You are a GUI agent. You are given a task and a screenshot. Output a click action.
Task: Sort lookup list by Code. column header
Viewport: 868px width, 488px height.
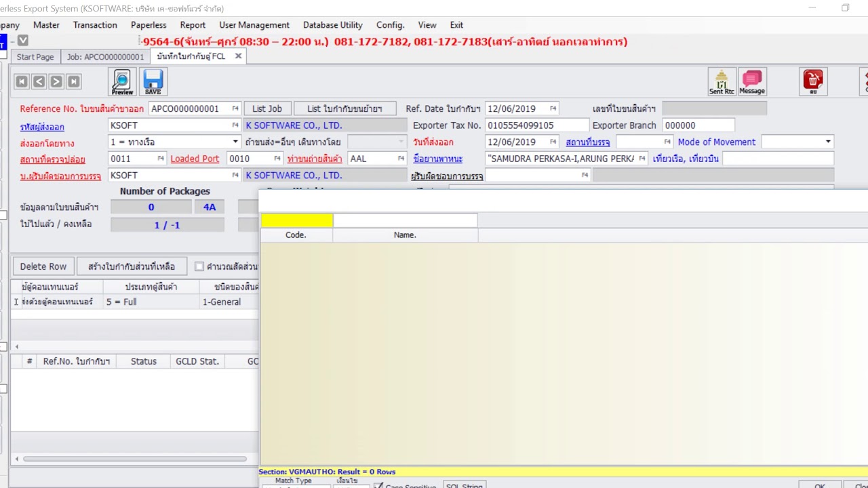click(x=296, y=235)
